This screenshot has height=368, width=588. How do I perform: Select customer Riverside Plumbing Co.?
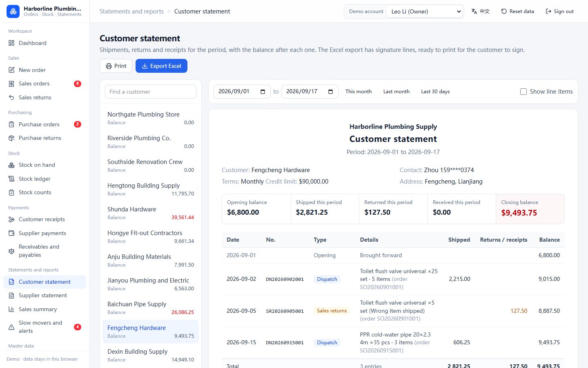tap(151, 142)
